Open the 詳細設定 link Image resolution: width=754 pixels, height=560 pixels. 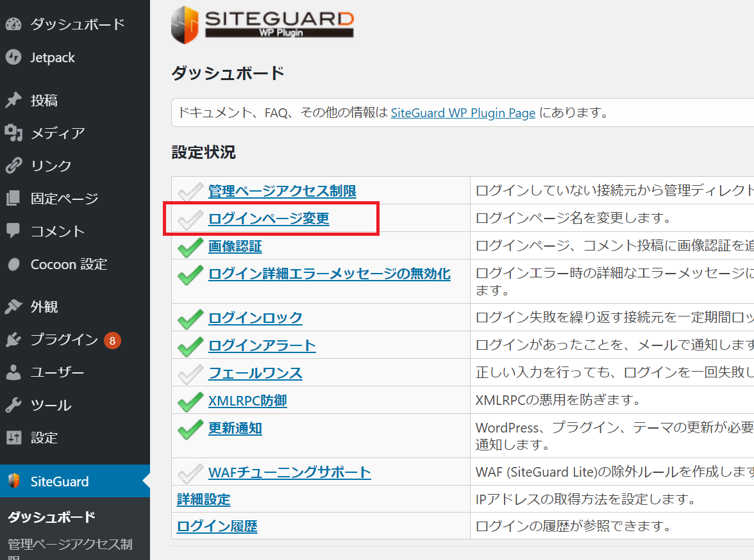(204, 499)
